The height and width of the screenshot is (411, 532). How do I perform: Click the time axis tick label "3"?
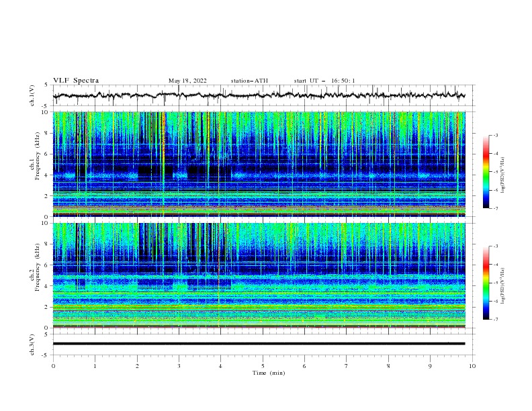click(x=179, y=366)
